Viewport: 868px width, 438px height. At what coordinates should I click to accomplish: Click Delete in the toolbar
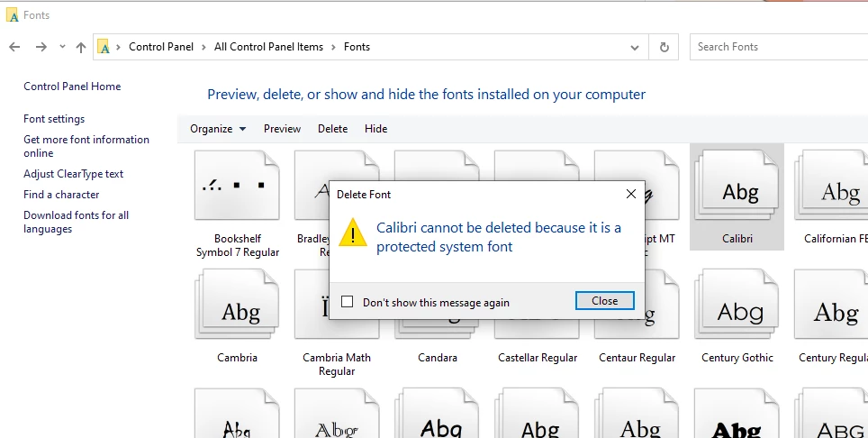[x=332, y=129]
